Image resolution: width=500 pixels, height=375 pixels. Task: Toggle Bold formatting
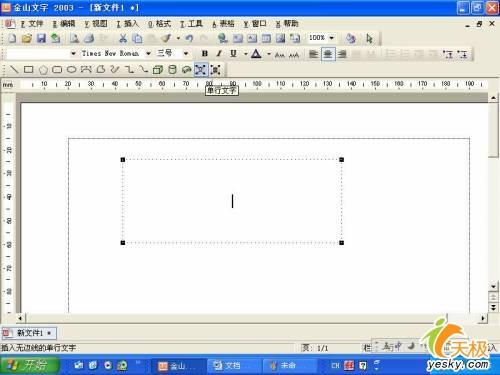(205, 53)
